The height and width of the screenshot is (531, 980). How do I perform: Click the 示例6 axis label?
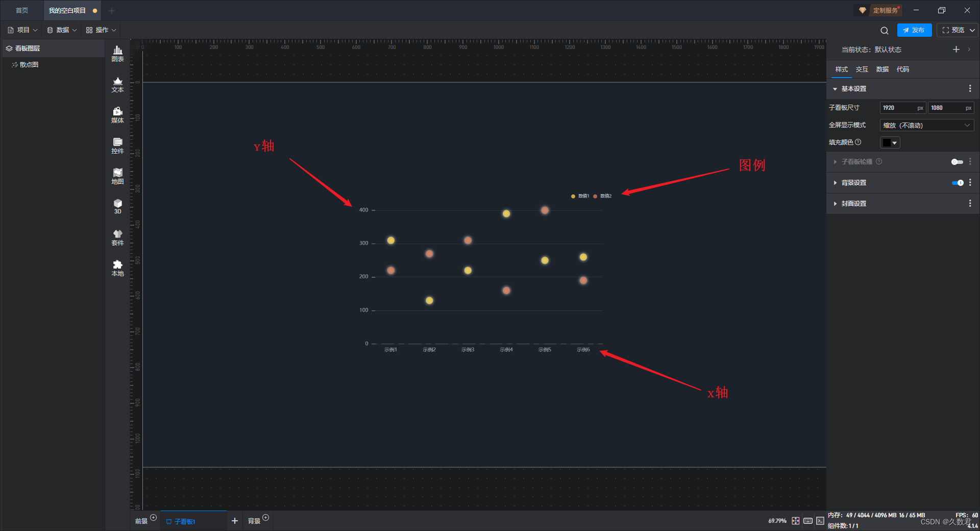coord(583,350)
